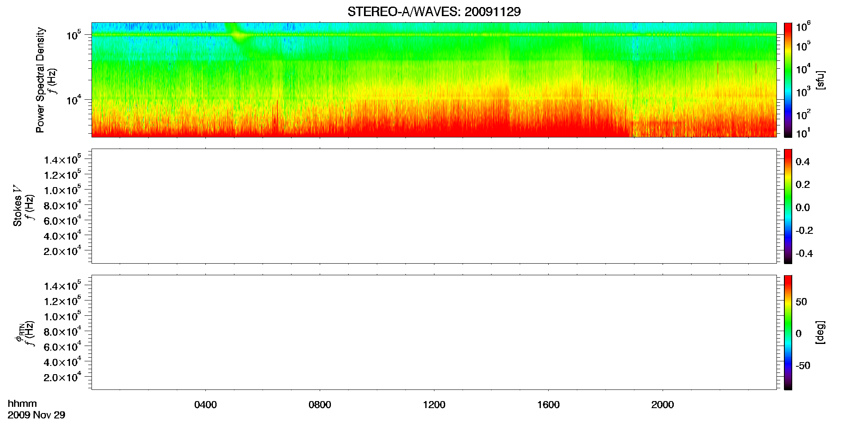Click the empty phi RTN plot panel
The image size is (868, 447).
434,332
